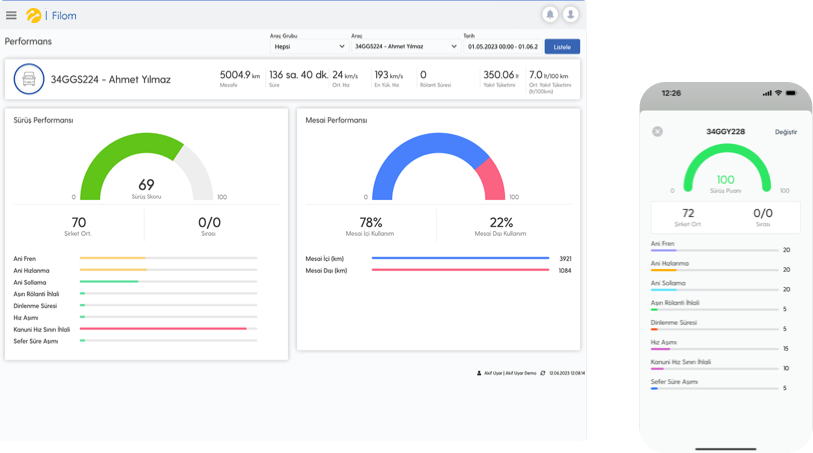Open notifications bell icon
813x453 pixels.
pyautogui.click(x=549, y=15)
